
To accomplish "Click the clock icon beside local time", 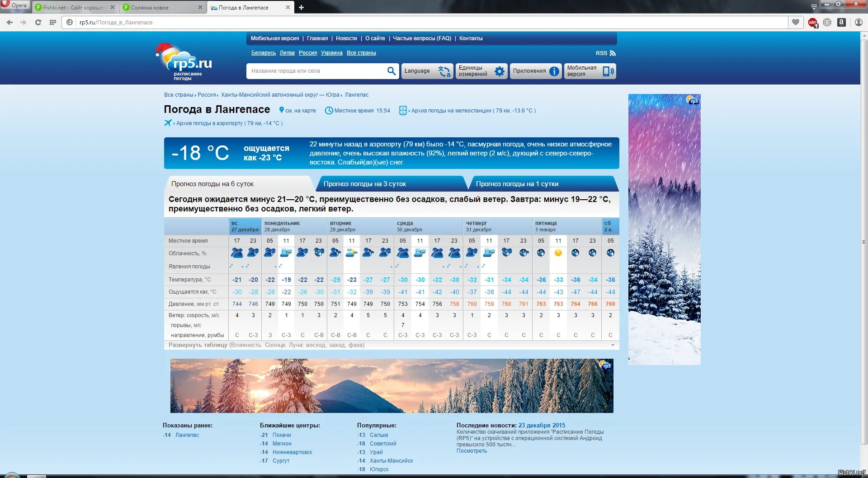I will click(329, 110).
